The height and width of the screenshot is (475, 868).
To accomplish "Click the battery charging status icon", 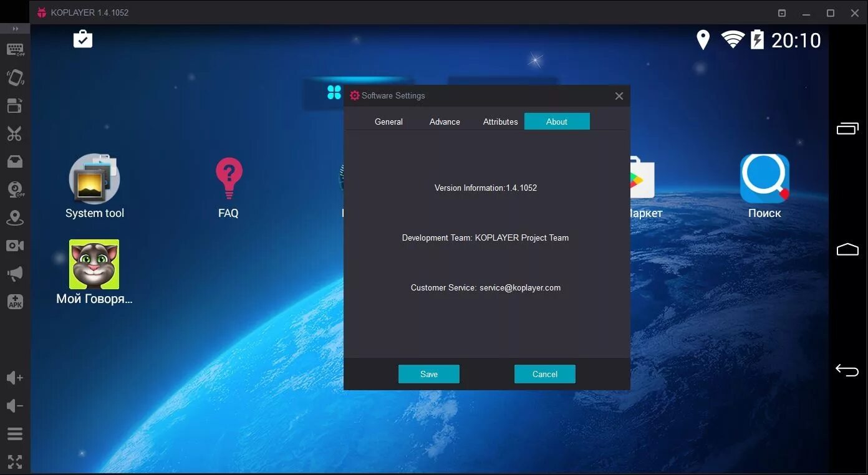I will [757, 39].
